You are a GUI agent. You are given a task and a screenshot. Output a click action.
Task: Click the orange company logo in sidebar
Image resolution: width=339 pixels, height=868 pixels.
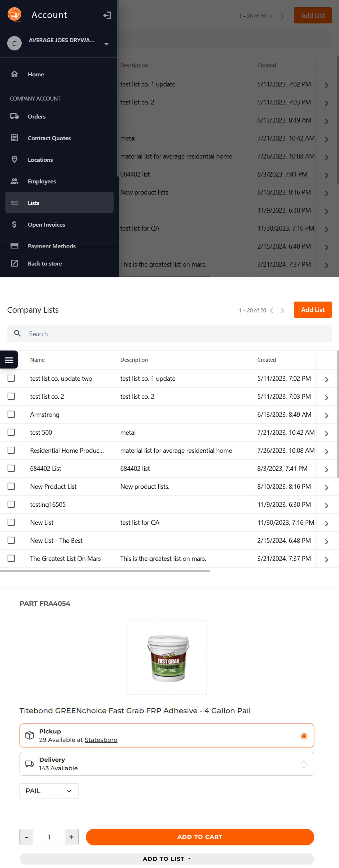[x=14, y=15]
